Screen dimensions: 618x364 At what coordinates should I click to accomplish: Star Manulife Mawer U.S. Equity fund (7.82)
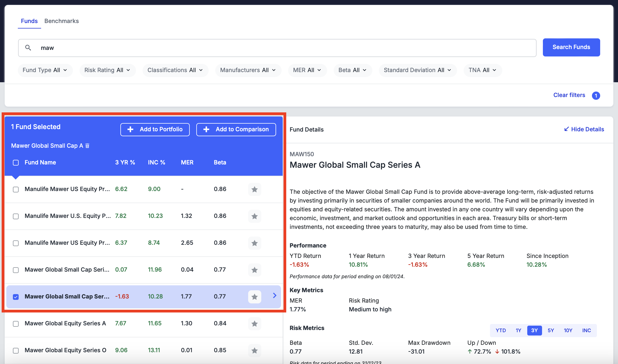(254, 216)
